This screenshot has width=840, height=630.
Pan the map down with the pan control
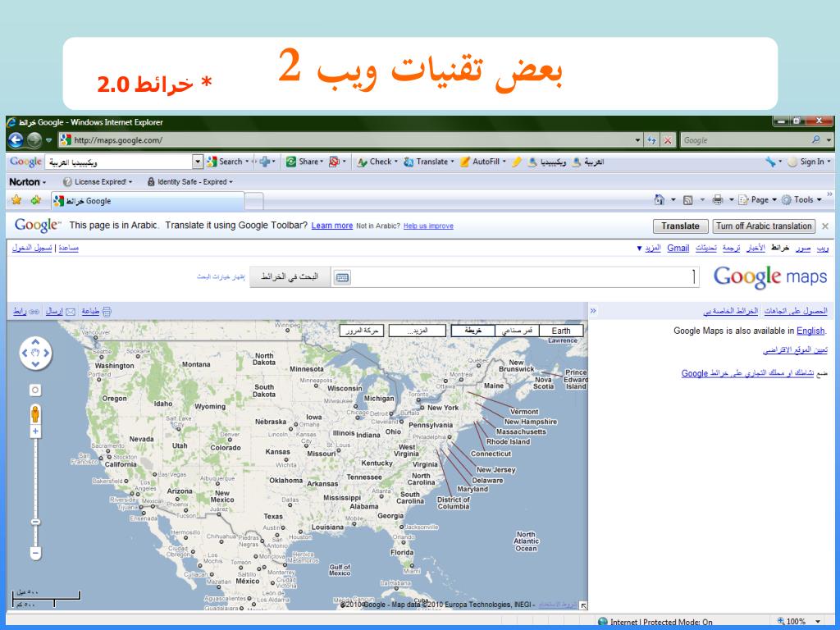click(x=35, y=363)
